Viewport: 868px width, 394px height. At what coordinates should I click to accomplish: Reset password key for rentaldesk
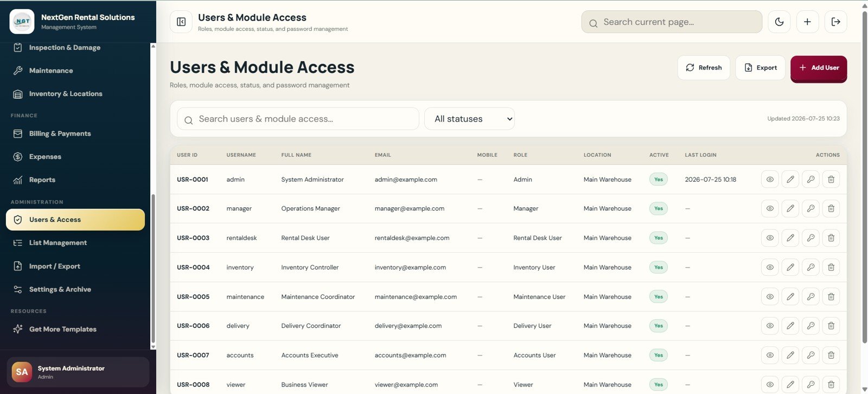click(x=810, y=238)
